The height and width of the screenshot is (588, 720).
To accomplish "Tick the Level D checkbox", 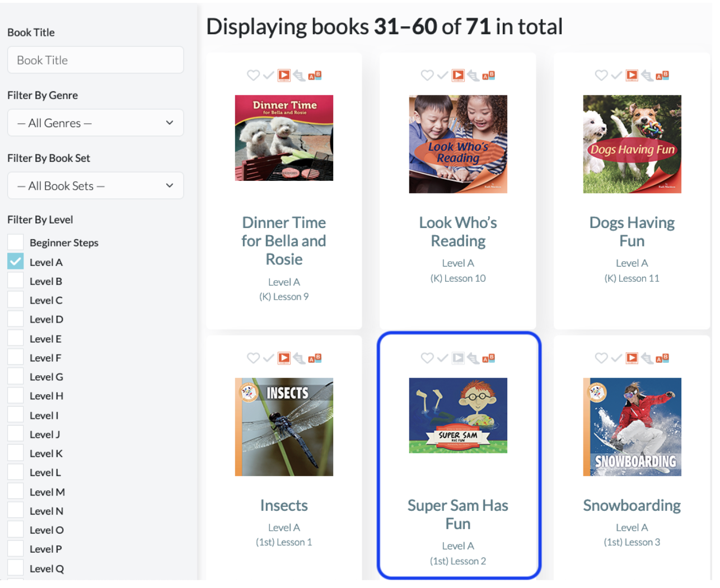I will [16, 319].
